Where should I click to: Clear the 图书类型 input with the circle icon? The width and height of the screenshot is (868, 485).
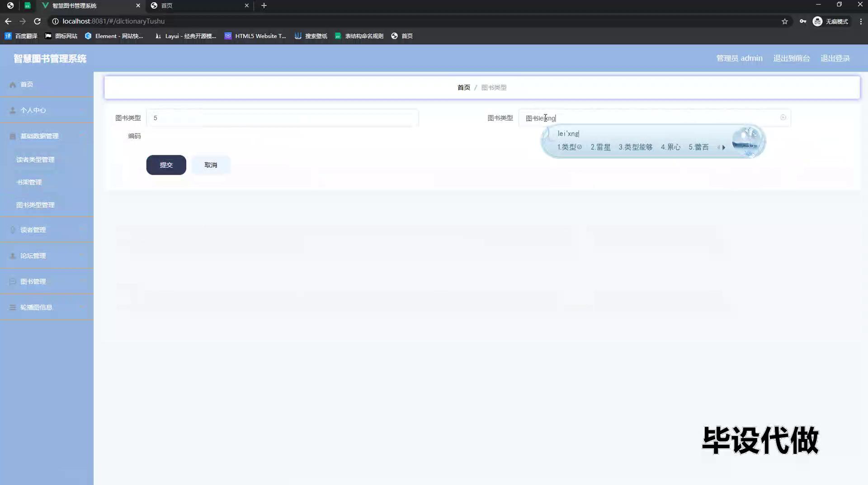(x=783, y=118)
